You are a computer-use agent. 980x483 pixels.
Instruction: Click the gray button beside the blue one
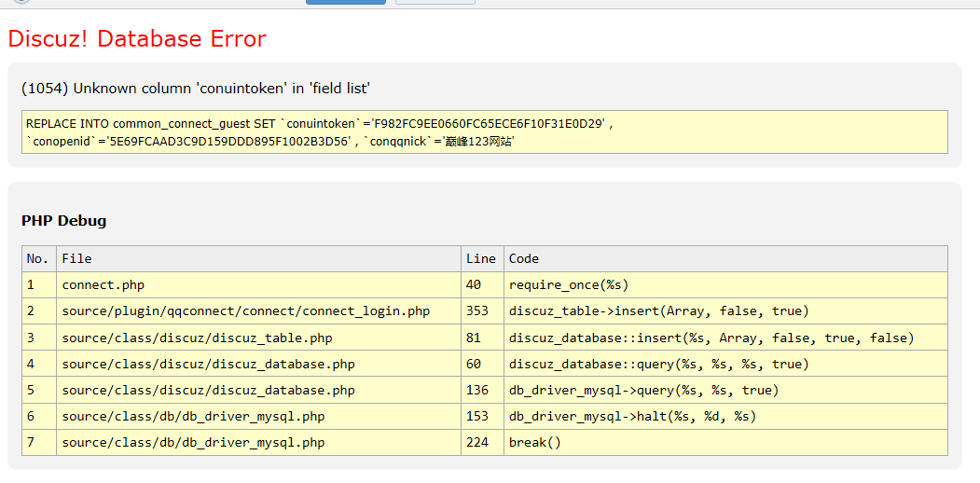tap(435, 2)
